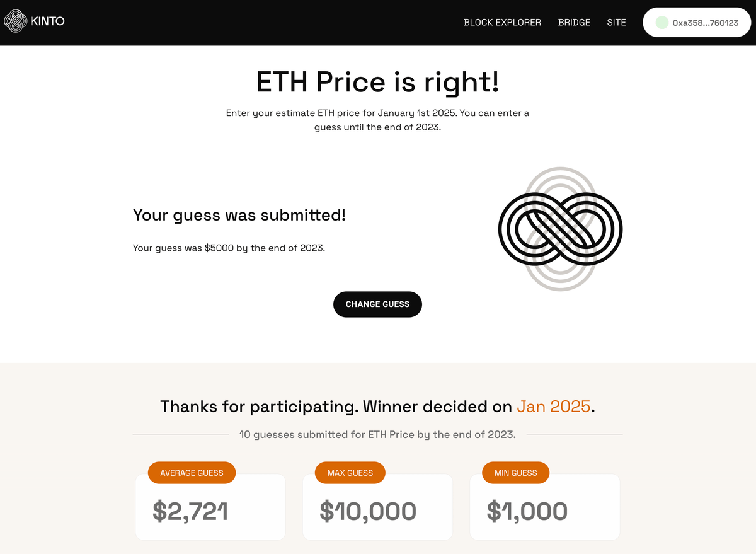Click the orange Jan 2025 text
Screen dimensions: 756x554
(x=553, y=407)
